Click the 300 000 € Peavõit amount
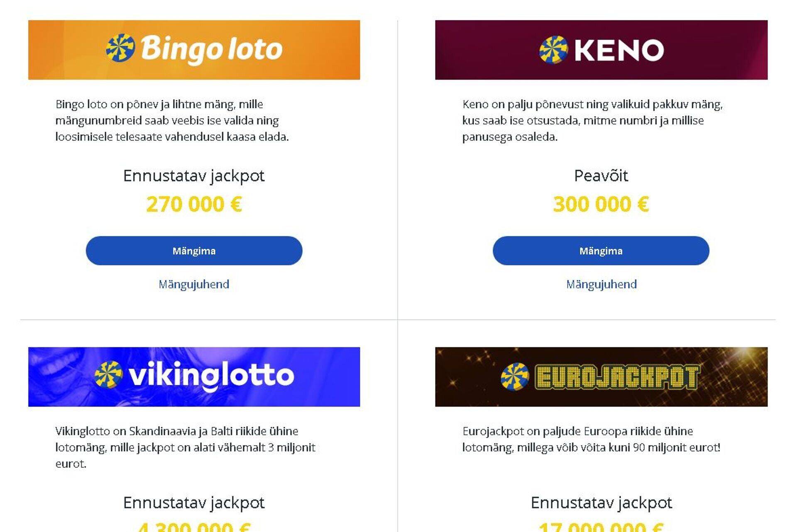This screenshot has width=797, height=532. tap(601, 204)
